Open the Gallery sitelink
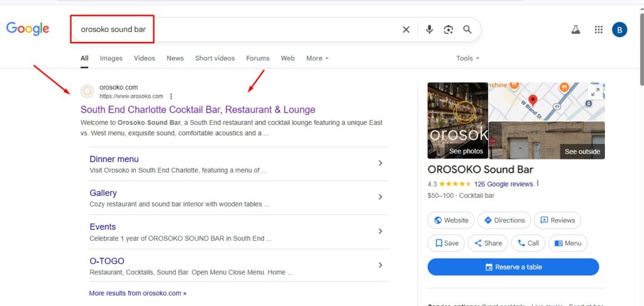644x306 pixels. pyautogui.click(x=103, y=193)
